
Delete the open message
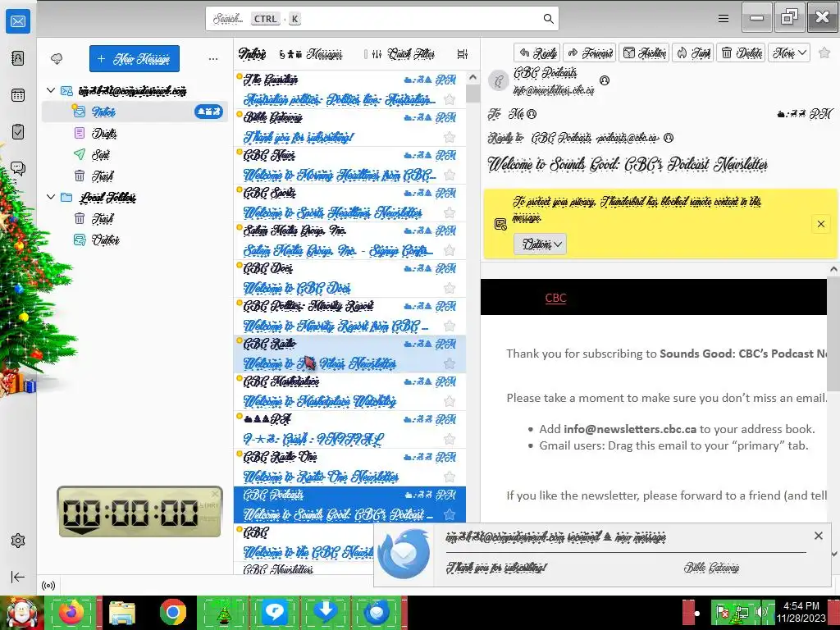[742, 52]
